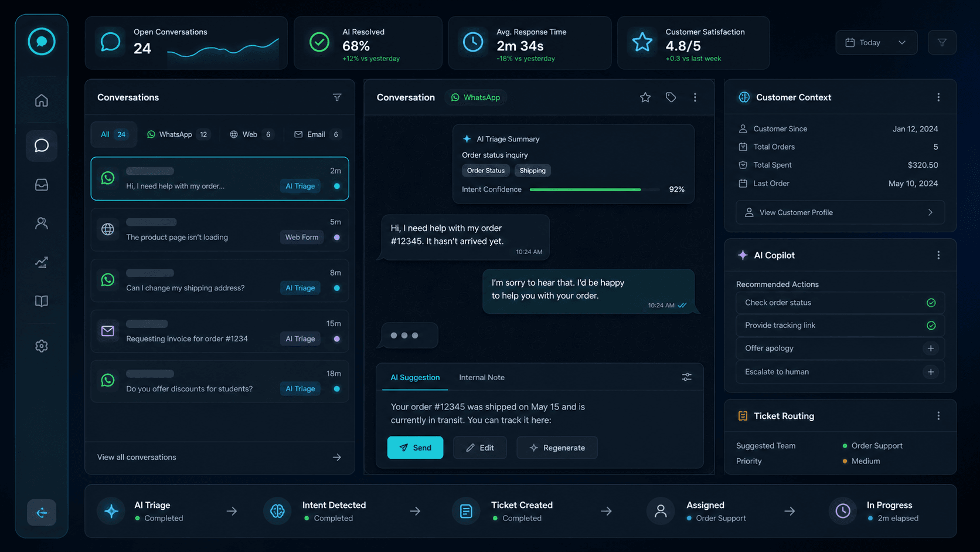Open the Home icon in sidebar

(x=41, y=100)
